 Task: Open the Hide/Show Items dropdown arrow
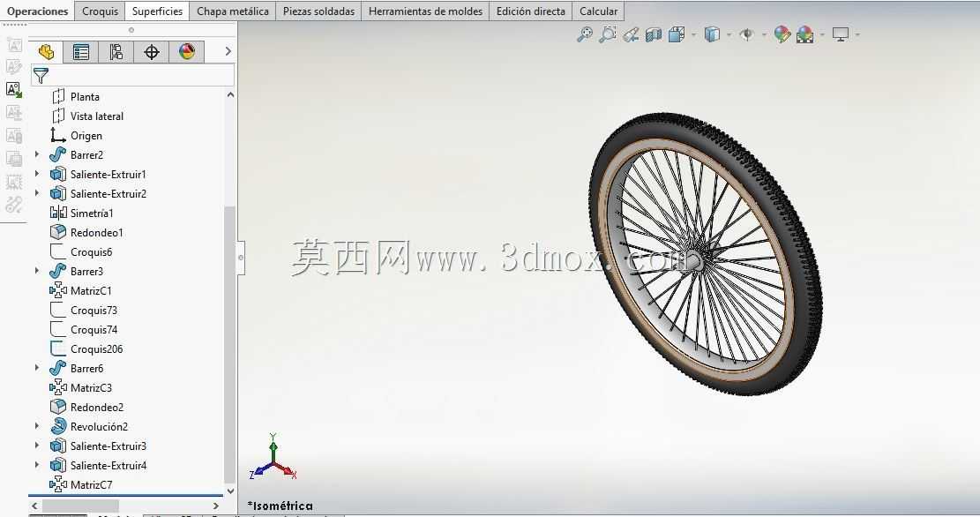[x=764, y=34]
